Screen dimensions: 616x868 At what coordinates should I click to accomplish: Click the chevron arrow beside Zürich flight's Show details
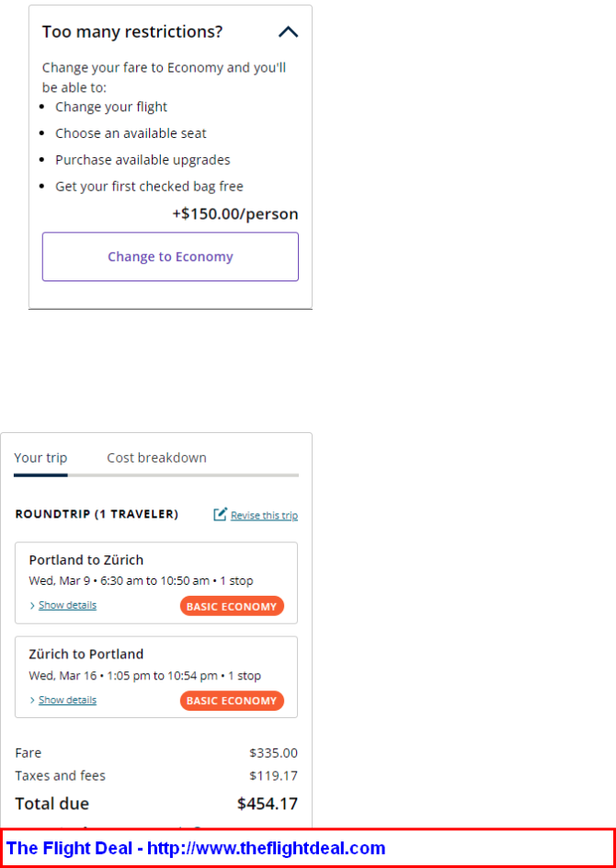(x=33, y=701)
